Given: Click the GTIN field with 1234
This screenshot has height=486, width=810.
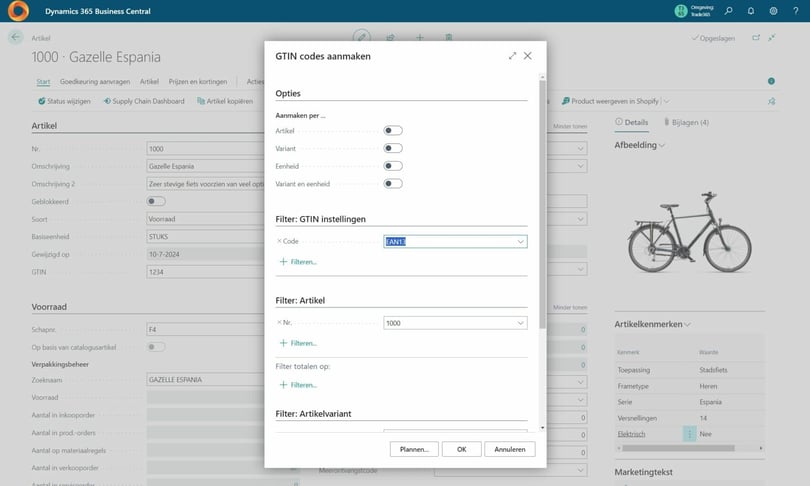Looking at the screenshot, I should [206, 272].
